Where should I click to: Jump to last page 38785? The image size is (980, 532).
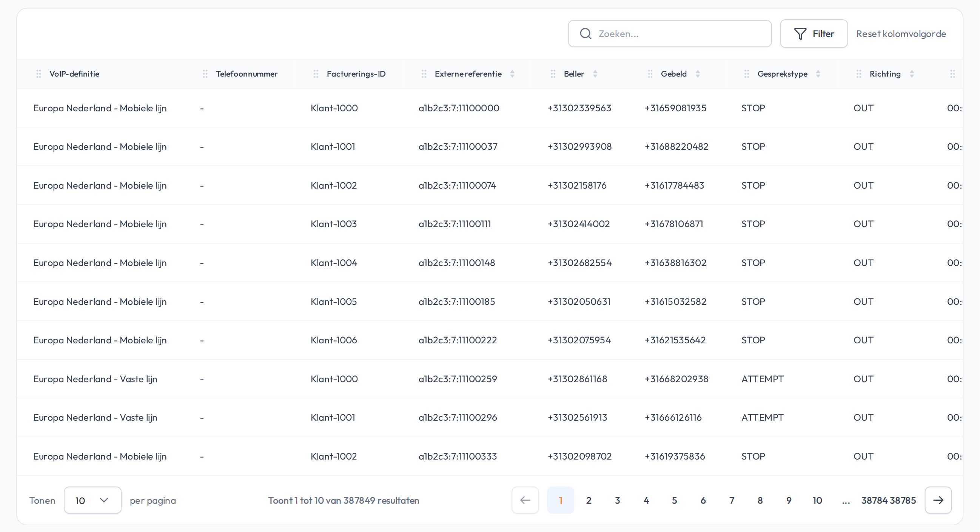[x=903, y=500]
